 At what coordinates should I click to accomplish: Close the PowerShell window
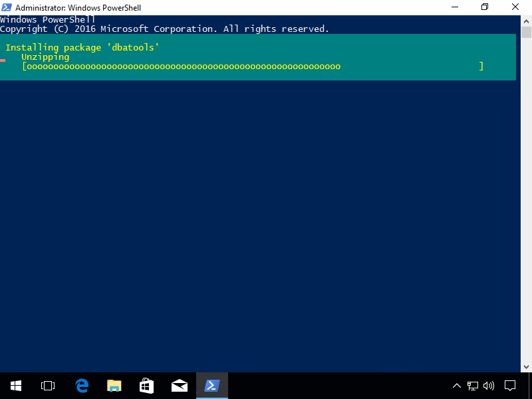tap(515, 7)
